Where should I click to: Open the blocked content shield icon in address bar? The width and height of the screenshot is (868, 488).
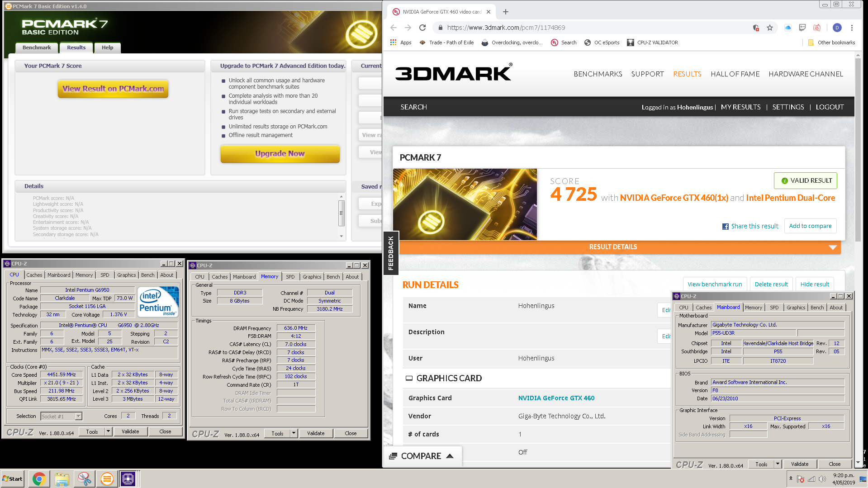756,28
